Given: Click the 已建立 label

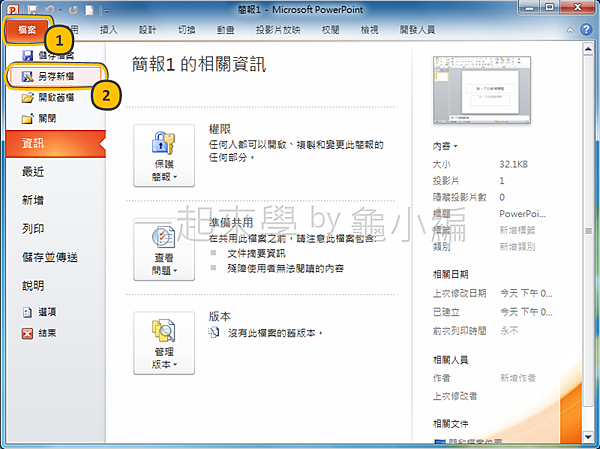Looking at the screenshot, I should pyautogui.click(x=446, y=312).
